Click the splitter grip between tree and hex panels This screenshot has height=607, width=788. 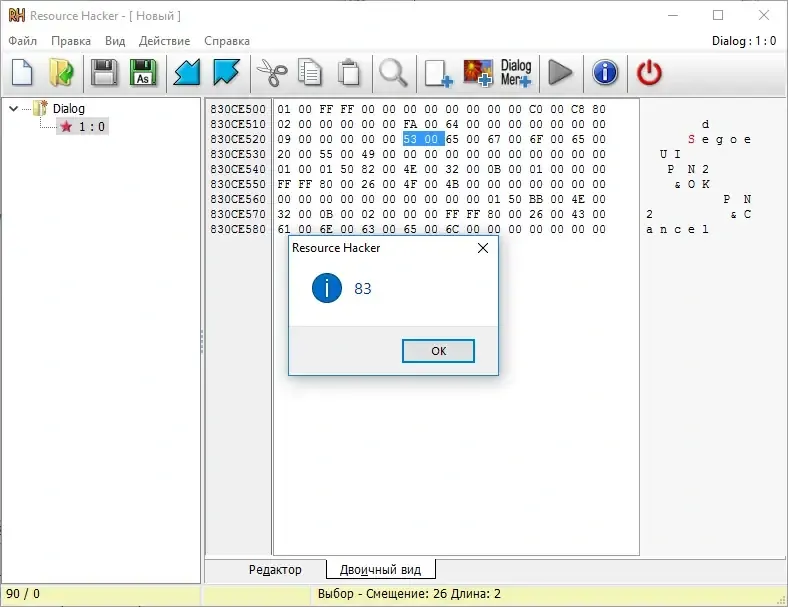202,342
